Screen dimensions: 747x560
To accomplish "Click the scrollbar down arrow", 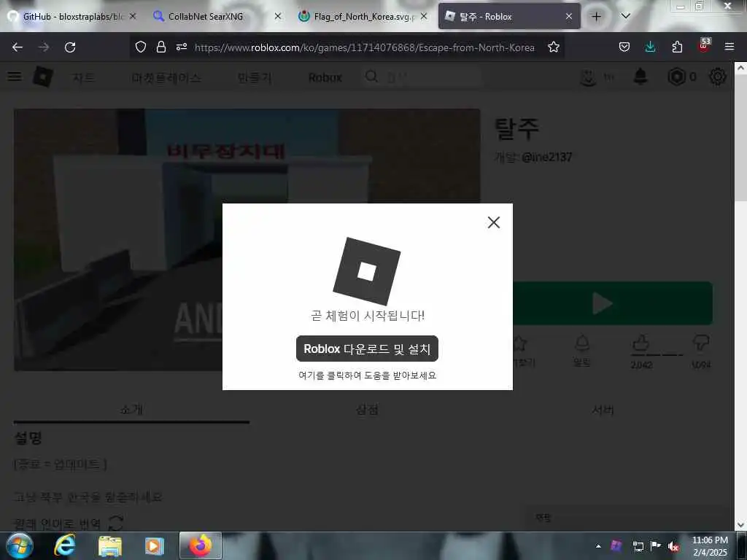I will [740, 525].
